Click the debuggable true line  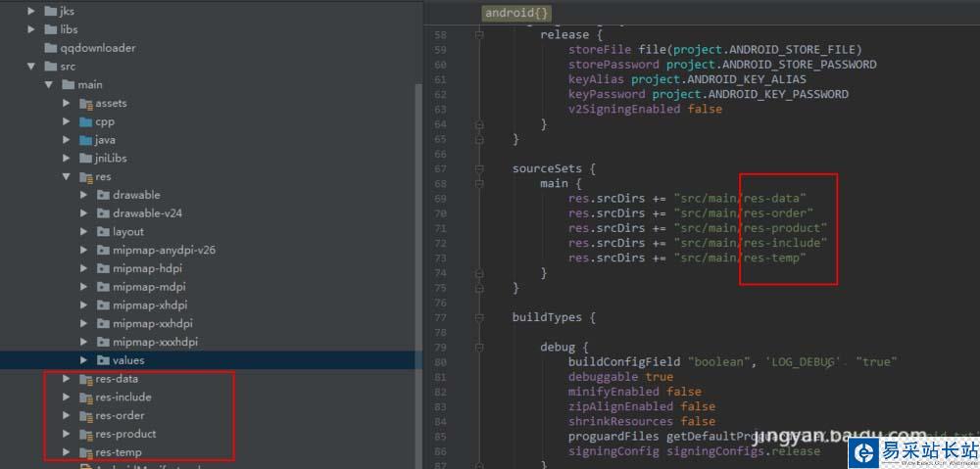pos(620,377)
